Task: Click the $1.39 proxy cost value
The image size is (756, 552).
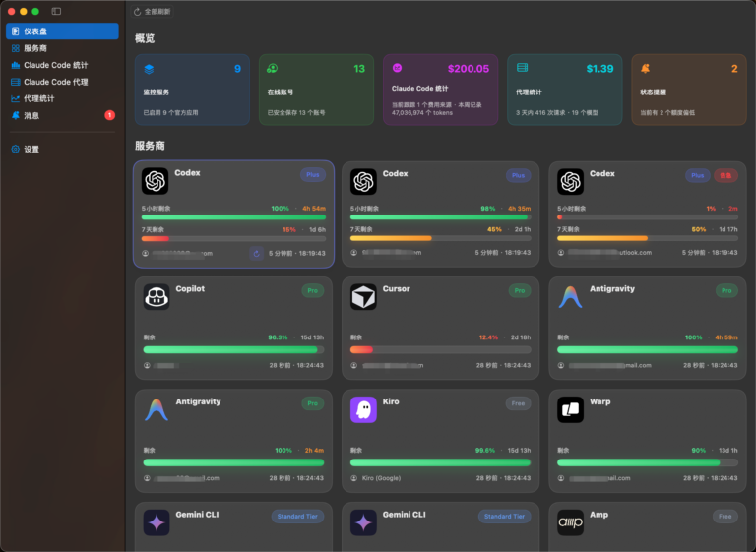Action: click(599, 69)
